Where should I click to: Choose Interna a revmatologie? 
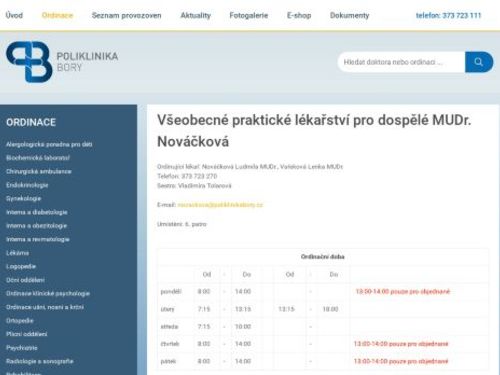pos(38,239)
